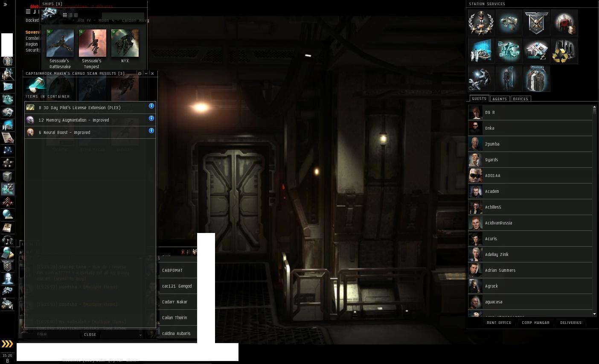Select guest Adellay Zinik in the list
This screenshot has width=599, height=364.
(x=530, y=254)
